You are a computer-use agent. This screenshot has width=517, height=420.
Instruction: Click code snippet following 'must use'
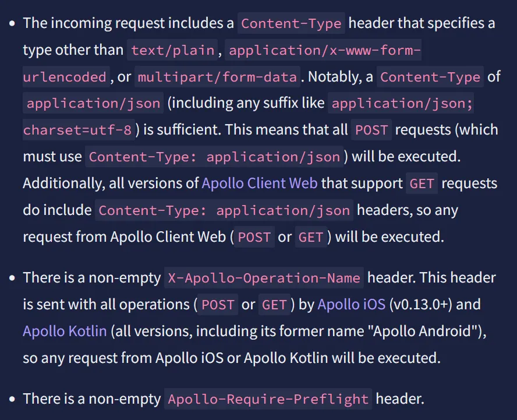pos(214,157)
